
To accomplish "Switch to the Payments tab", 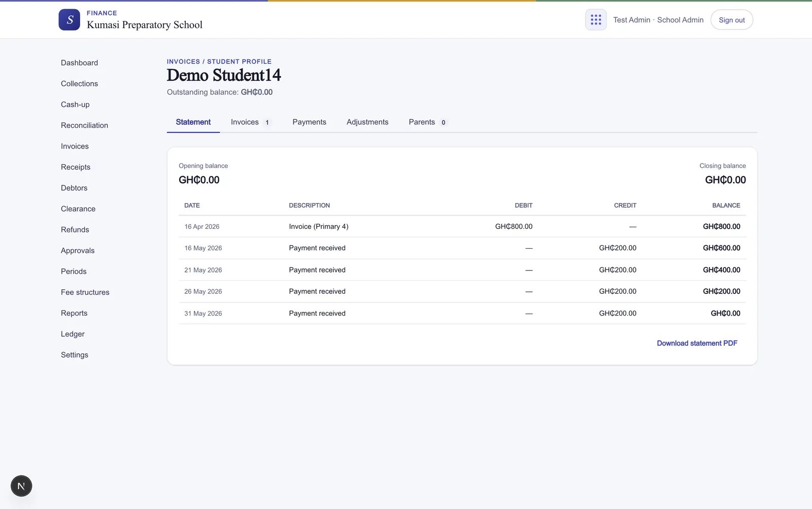I will coord(309,122).
